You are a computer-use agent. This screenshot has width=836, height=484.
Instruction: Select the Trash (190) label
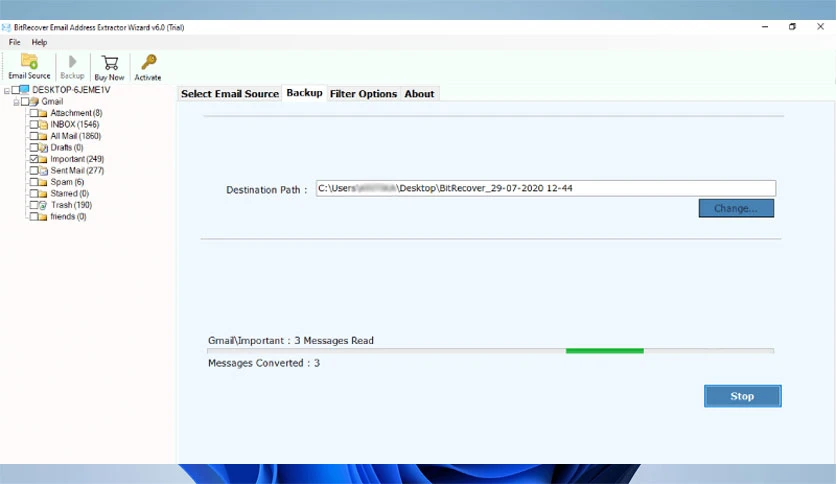pos(71,205)
